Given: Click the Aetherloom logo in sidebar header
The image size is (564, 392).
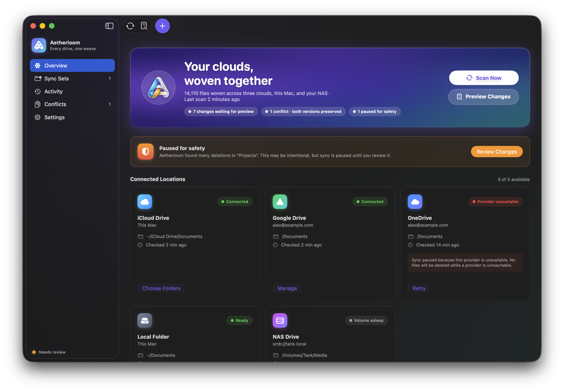Looking at the screenshot, I should [x=39, y=45].
